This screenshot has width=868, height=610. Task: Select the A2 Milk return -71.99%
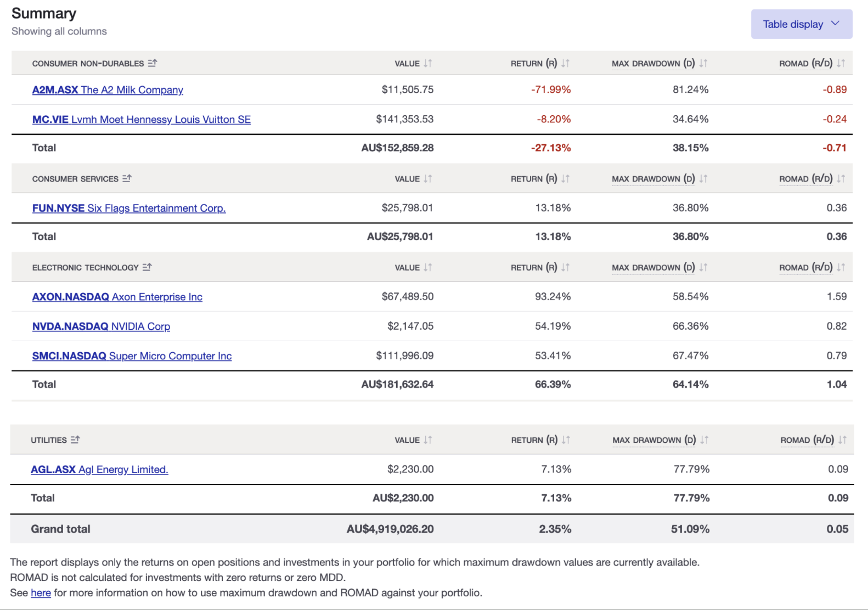pyautogui.click(x=551, y=89)
